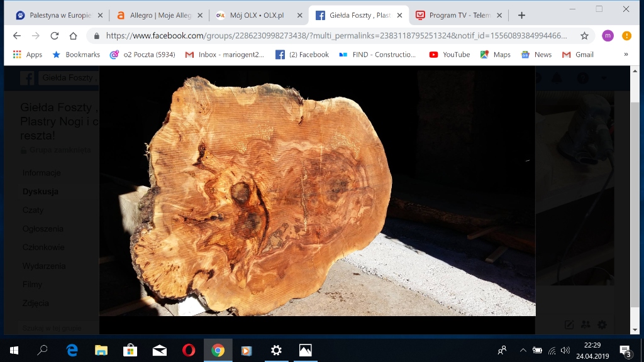Open Windows Start menu
Screen dimensions: 644x362
tap(14, 350)
